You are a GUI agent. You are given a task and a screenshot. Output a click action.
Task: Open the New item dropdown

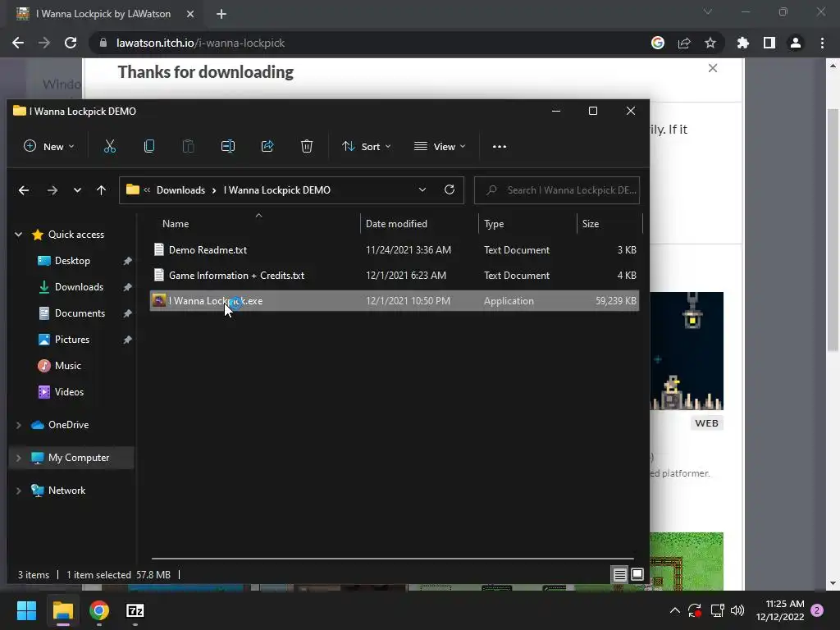pos(48,146)
